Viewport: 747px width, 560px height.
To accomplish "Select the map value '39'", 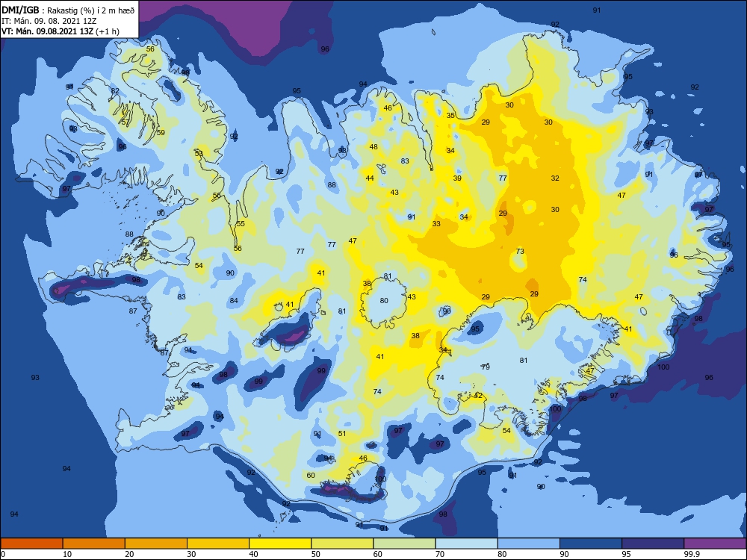I will pyautogui.click(x=457, y=178).
